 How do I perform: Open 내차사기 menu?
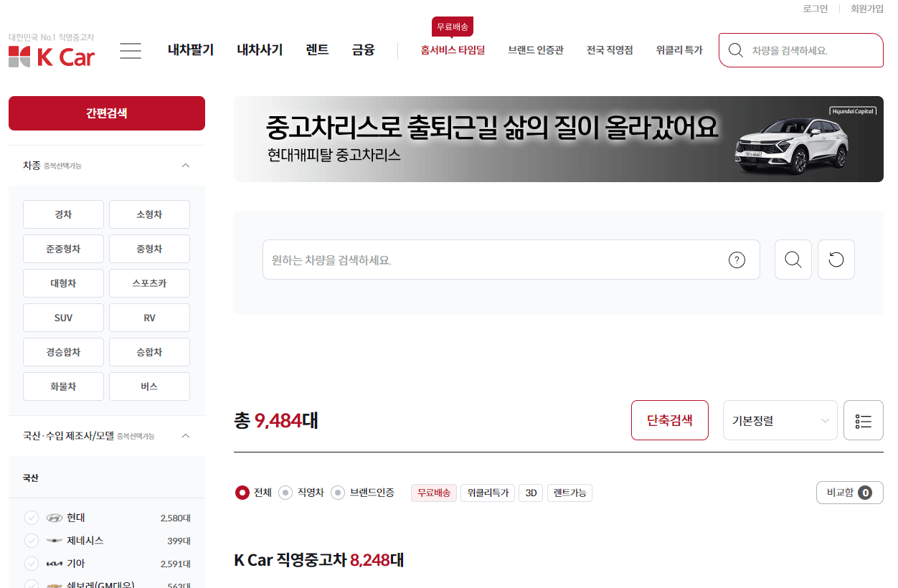pos(260,50)
